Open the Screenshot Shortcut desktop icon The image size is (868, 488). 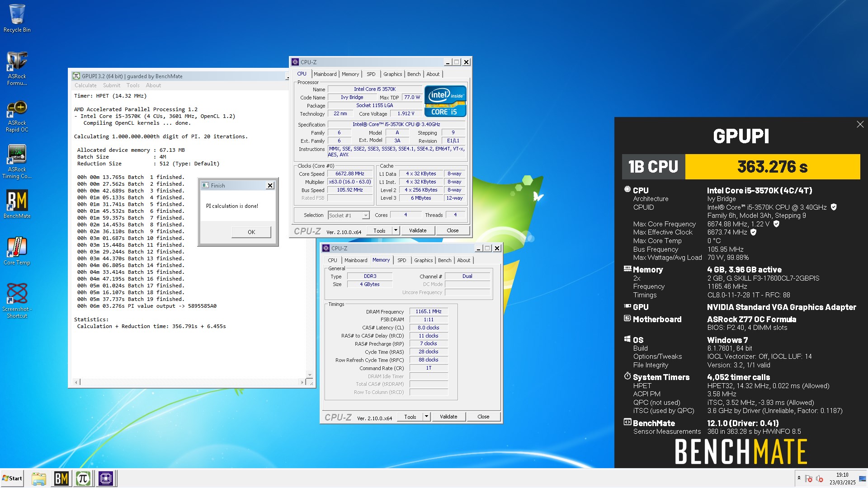click(x=17, y=300)
